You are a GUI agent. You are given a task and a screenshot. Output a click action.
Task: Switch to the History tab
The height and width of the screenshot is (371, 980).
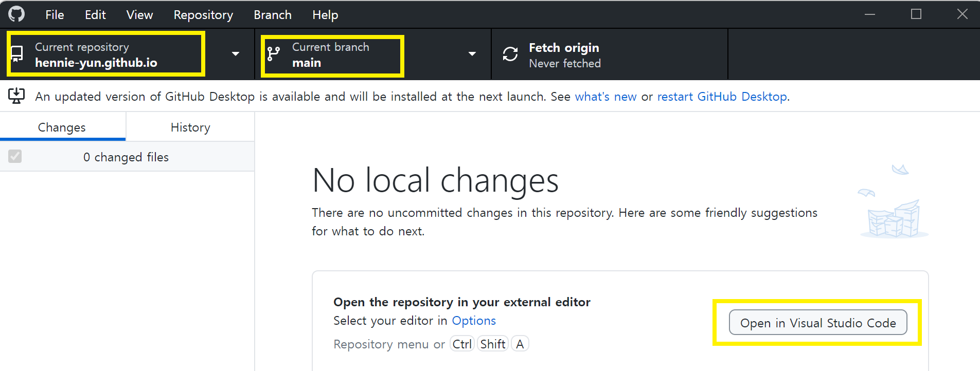tap(190, 127)
